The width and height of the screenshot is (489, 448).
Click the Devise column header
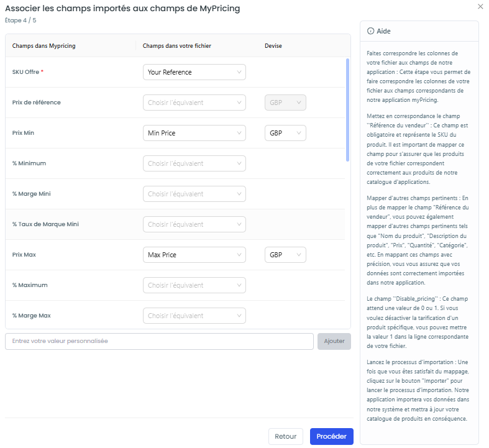pos(273,46)
